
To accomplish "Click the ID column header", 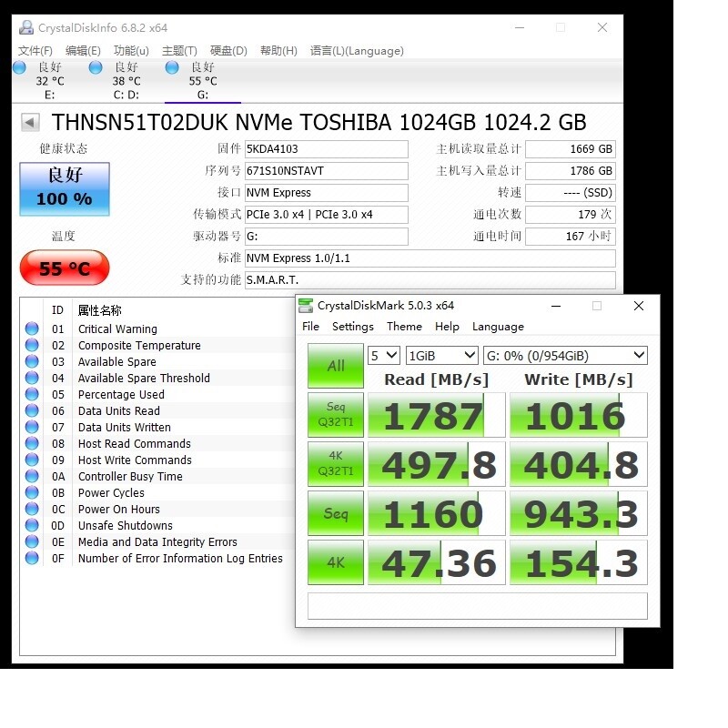I will tap(57, 310).
